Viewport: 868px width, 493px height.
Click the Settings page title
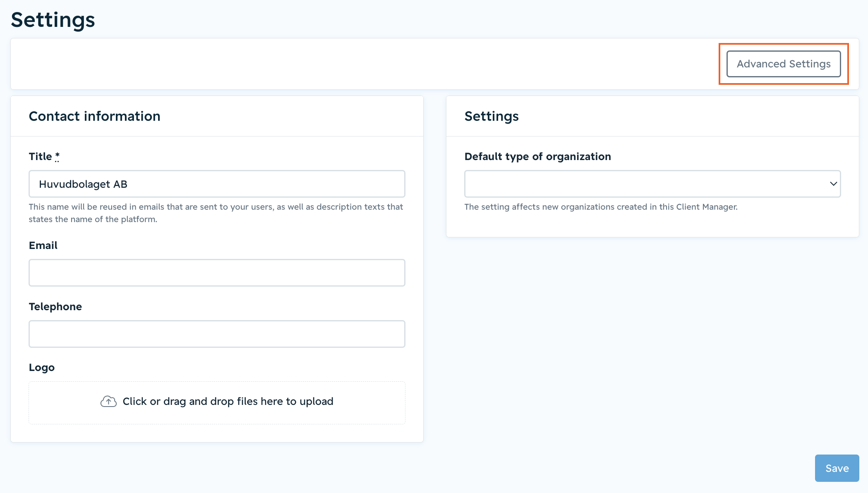point(53,20)
